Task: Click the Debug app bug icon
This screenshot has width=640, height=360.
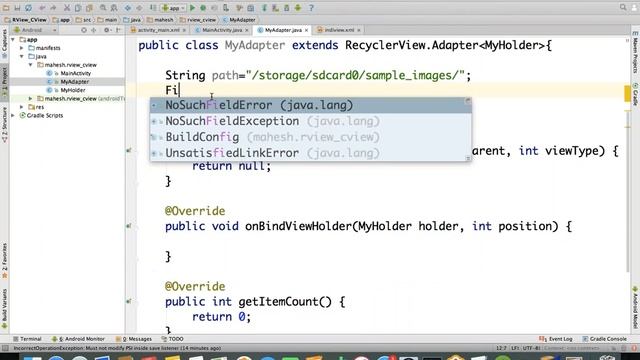Action: tap(203, 8)
